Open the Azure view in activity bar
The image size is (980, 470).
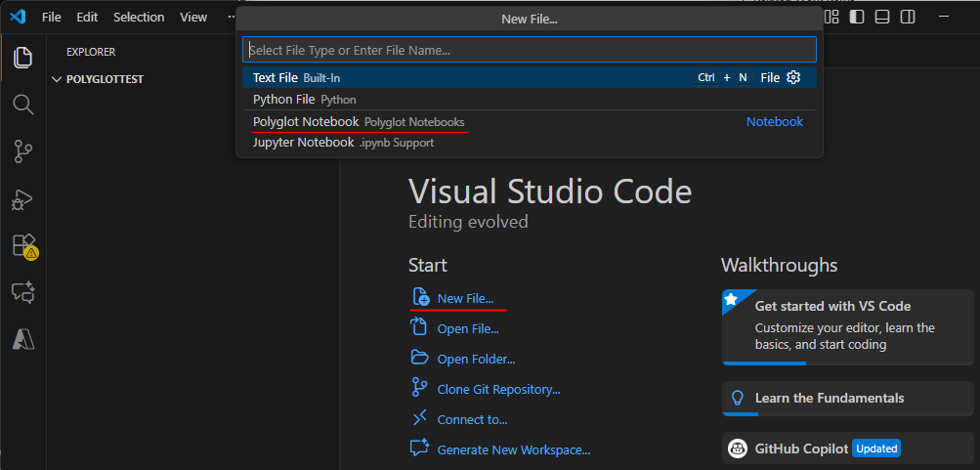point(23,339)
